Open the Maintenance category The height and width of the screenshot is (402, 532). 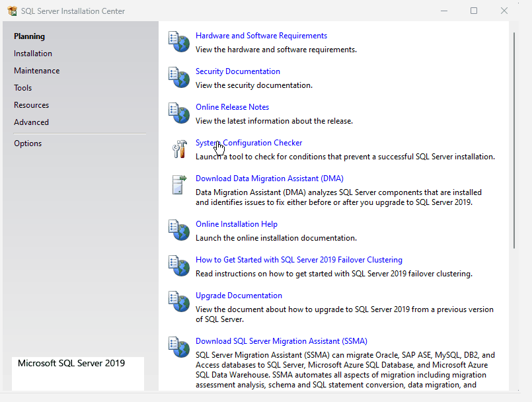coord(36,71)
